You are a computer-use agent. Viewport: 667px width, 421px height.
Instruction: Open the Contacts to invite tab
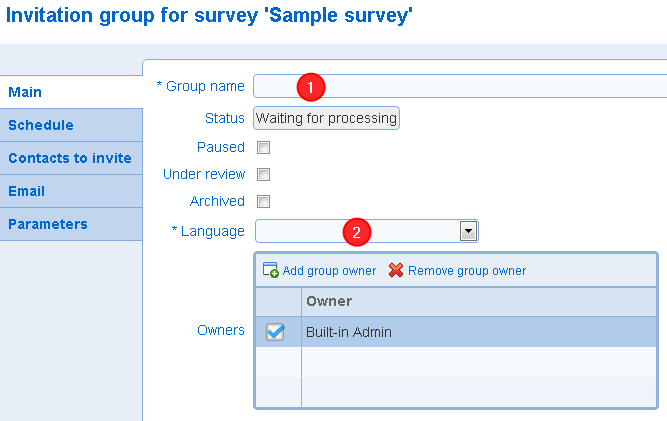tap(71, 158)
